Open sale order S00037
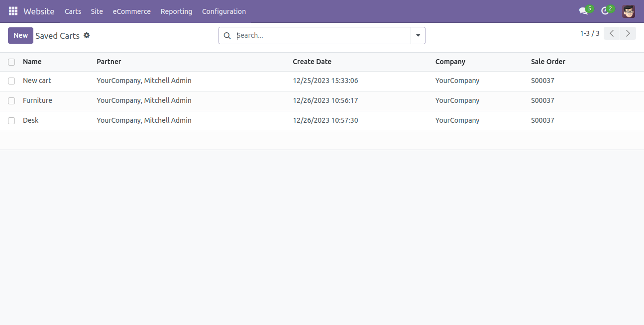The width and height of the screenshot is (644, 325). pyautogui.click(x=542, y=80)
